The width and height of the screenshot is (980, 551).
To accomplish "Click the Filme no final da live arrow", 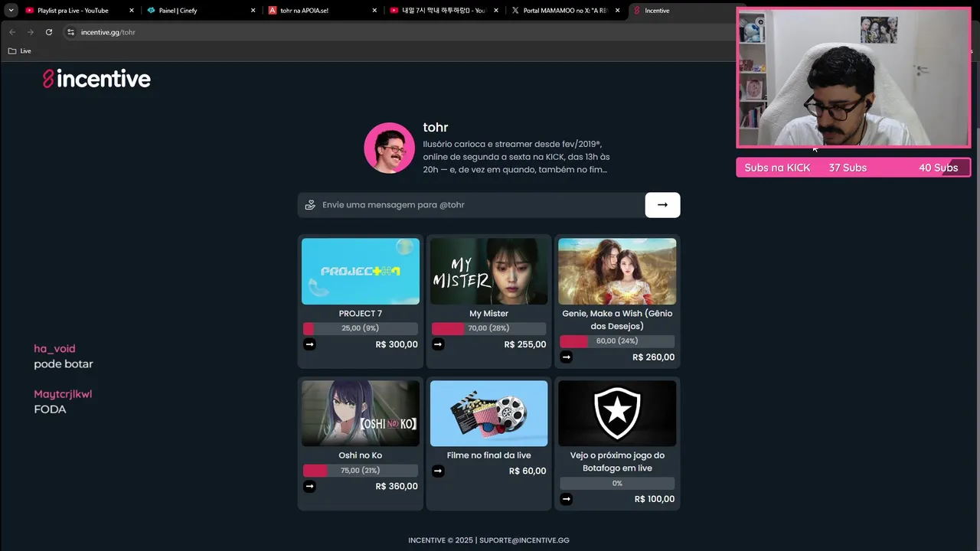I will click(x=438, y=471).
